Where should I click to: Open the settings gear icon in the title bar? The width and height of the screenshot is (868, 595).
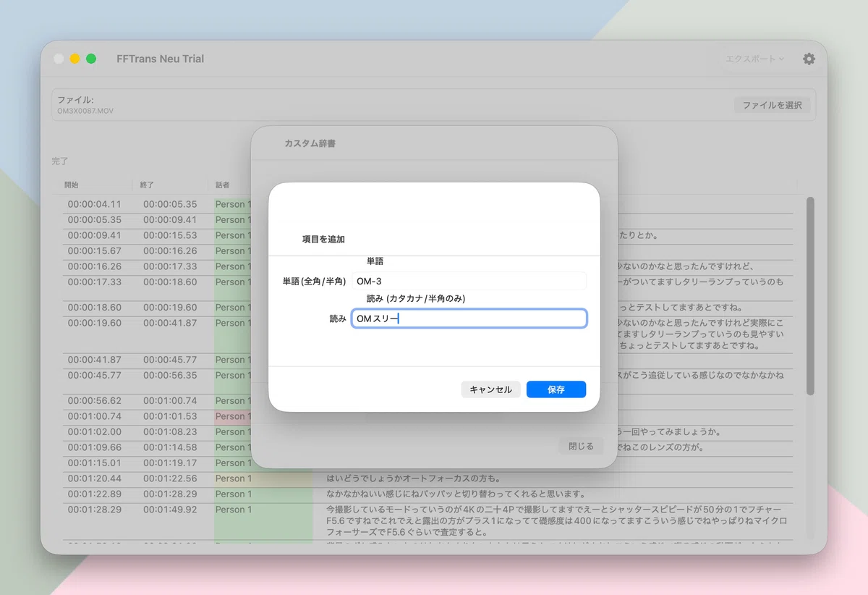click(809, 59)
